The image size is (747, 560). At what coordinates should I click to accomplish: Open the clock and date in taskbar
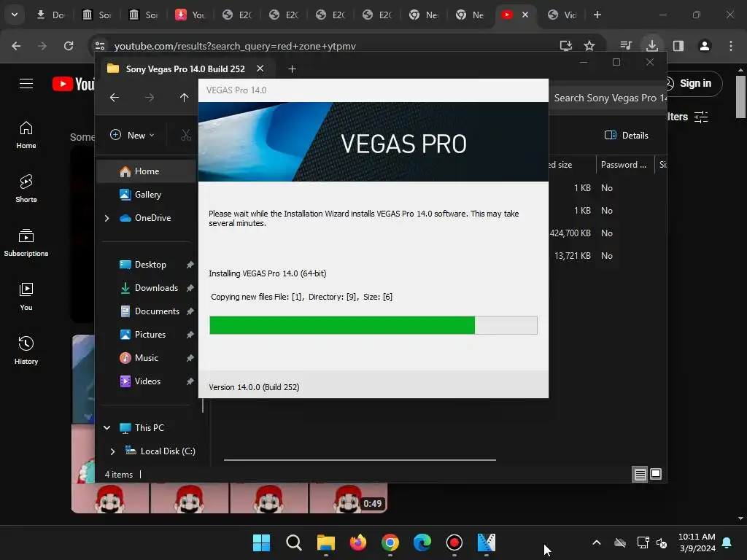(x=697, y=542)
